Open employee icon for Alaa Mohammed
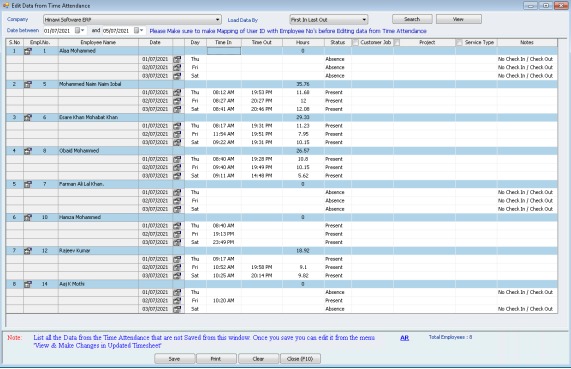Viewport: 571px width, 369px height. 28,51
